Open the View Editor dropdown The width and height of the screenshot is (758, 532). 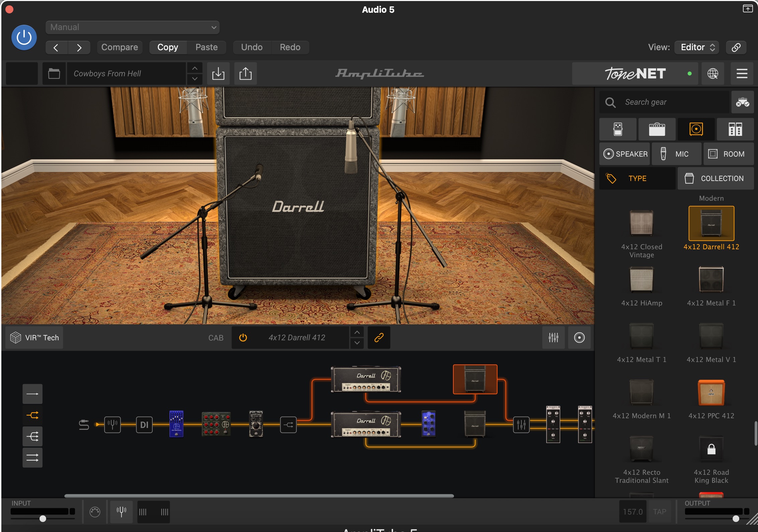pos(697,47)
